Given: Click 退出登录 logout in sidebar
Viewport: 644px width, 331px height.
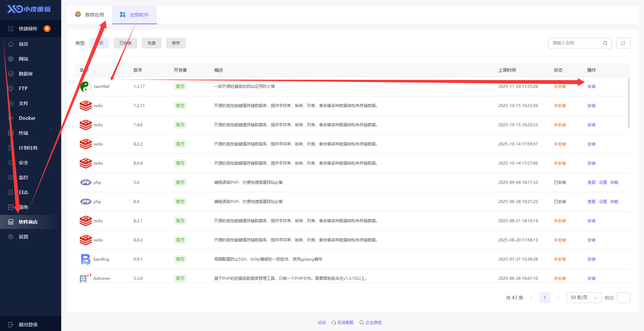Looking at the screenshot, I should tap(28, 325).
